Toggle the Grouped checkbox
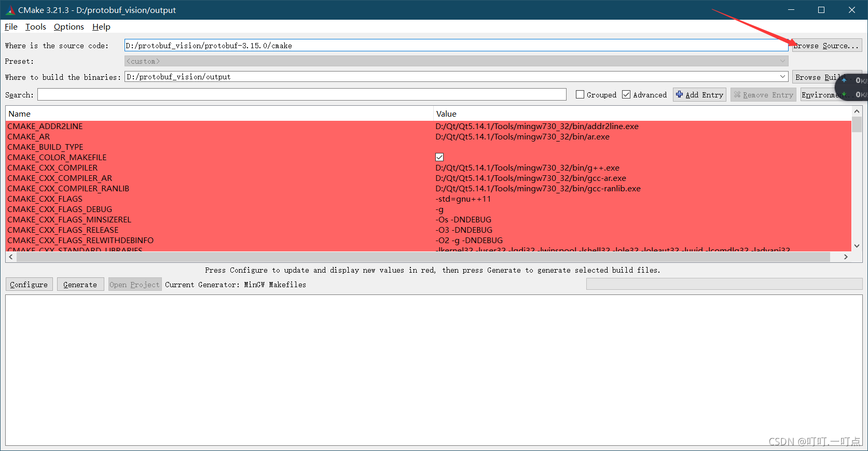This screenshot has height=451, width=868. [580, 94]
